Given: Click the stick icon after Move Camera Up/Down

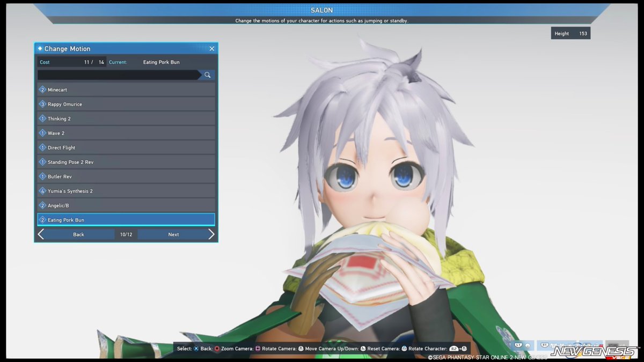Looking at the screenshot, I should coord(363,349).
